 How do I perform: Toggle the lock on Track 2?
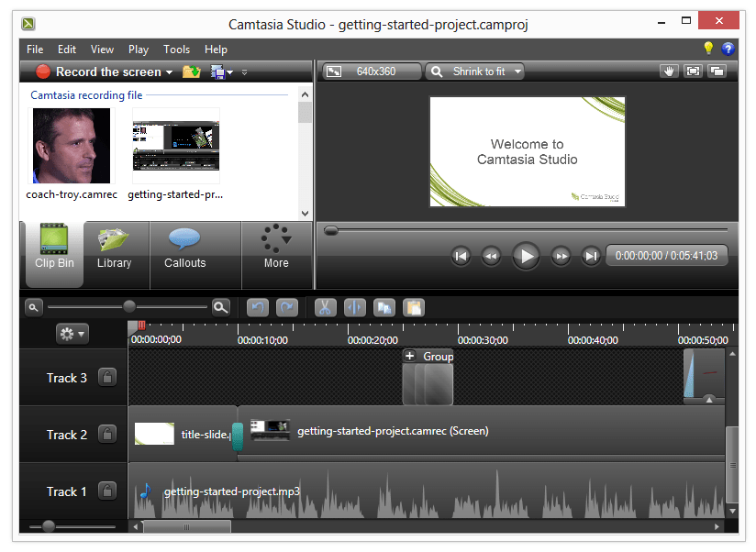coord(107,435)
